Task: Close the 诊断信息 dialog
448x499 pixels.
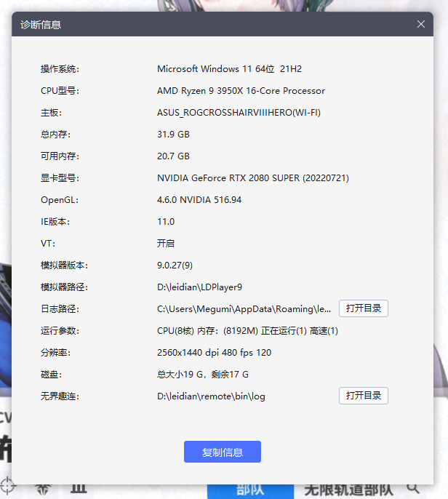Action: click(420, 24)
